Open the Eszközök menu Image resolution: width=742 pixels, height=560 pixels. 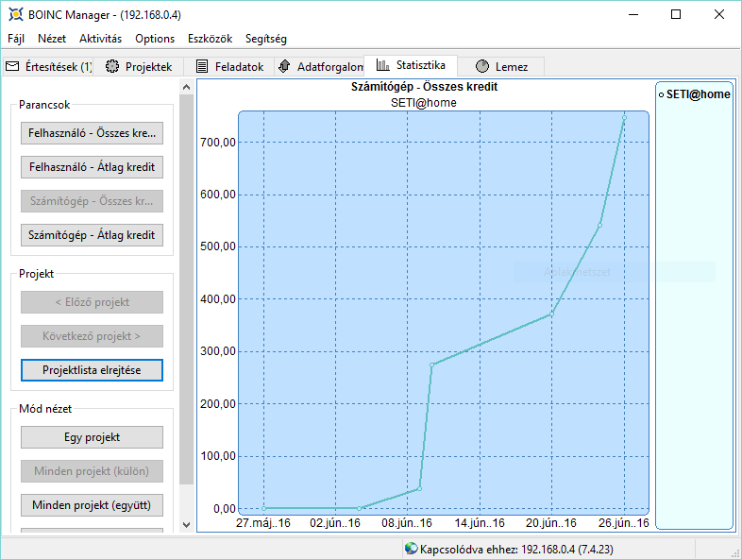210,39
